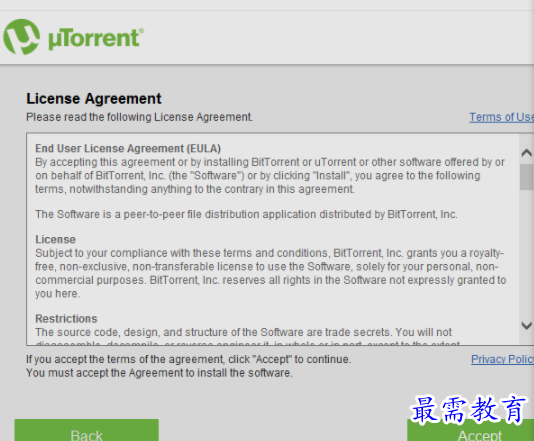This screenshot has width=534, height=441.
Task: Open the Privacy Policy link
Action: pyautogui.click(x=502, y=359)
